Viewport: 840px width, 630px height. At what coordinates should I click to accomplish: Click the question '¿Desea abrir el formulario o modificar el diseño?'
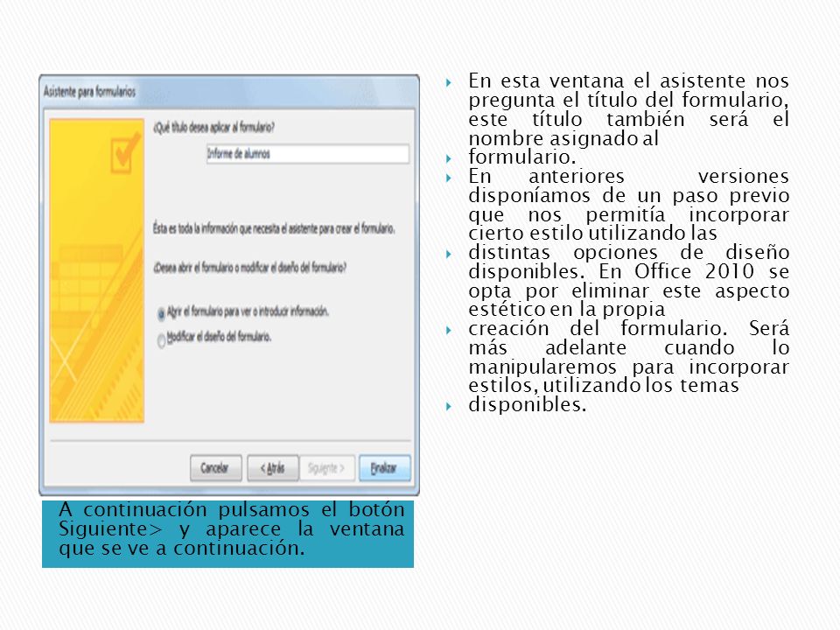click(249, 268)
